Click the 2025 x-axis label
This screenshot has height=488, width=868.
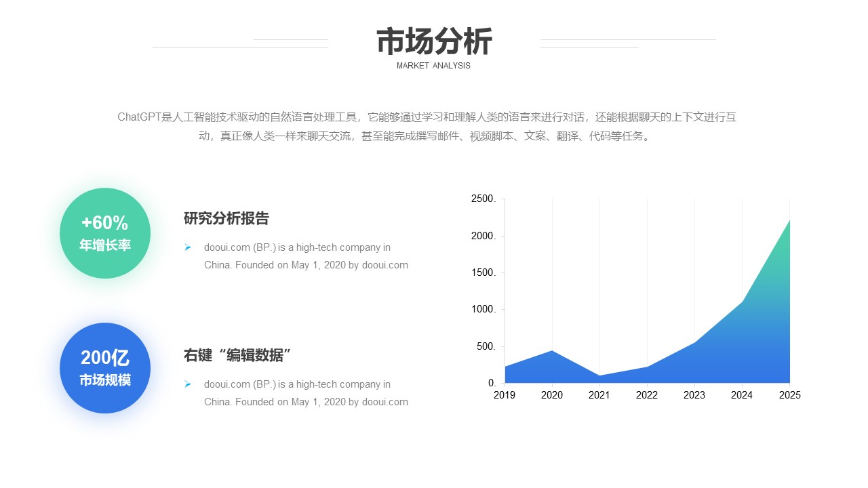click(x=789, y=395)
